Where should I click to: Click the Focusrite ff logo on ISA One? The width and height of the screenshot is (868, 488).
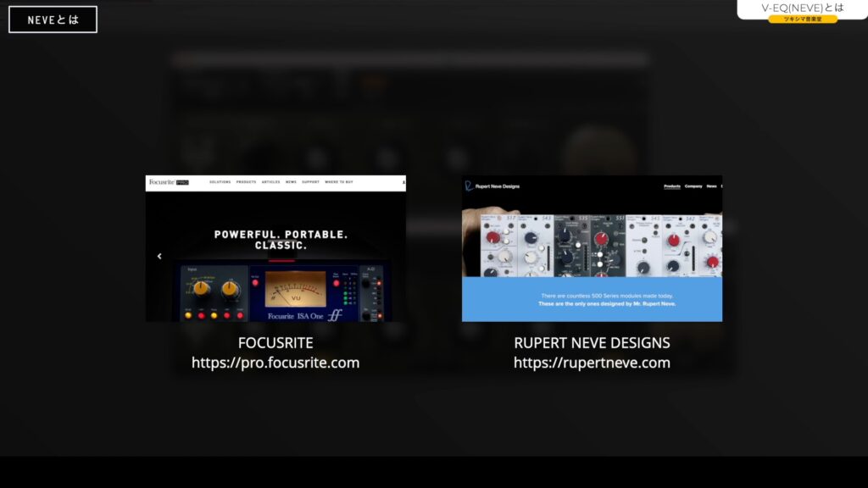(335, 315)
